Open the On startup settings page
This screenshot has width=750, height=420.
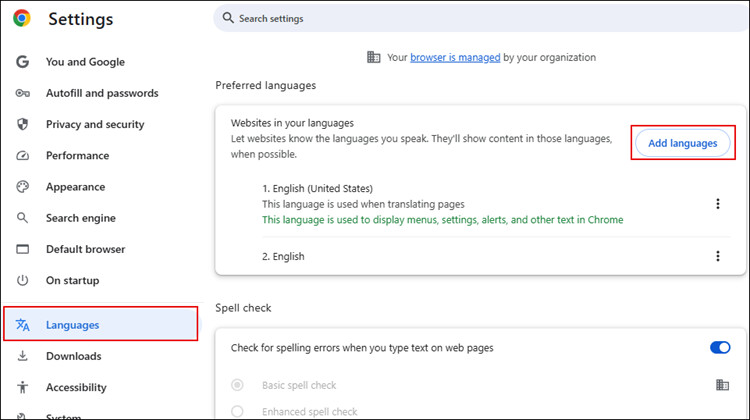coord(72,280)
